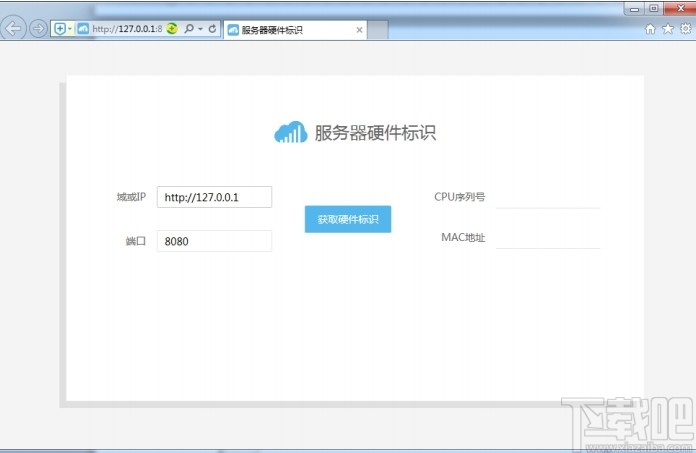Refresh the page with the reload icon
Screen dimensions: 696x453
[x=212, y=29]
